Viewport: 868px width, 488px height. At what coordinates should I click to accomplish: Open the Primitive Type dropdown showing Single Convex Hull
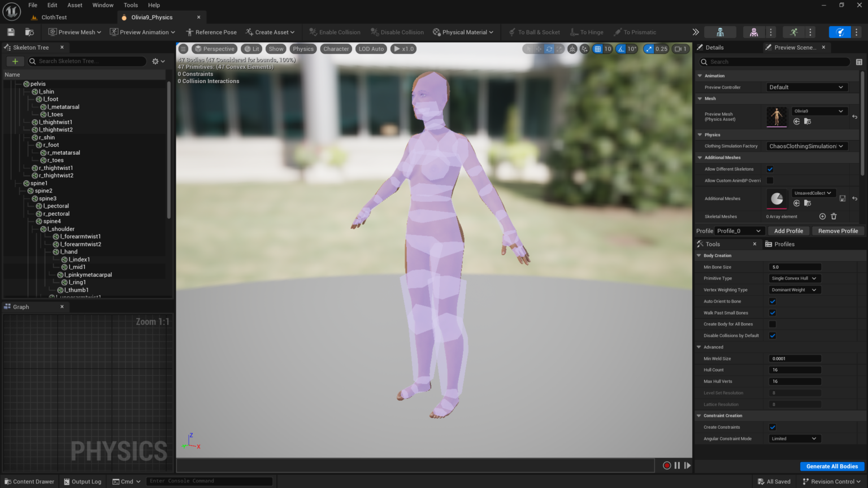click(x=794, y=278)
